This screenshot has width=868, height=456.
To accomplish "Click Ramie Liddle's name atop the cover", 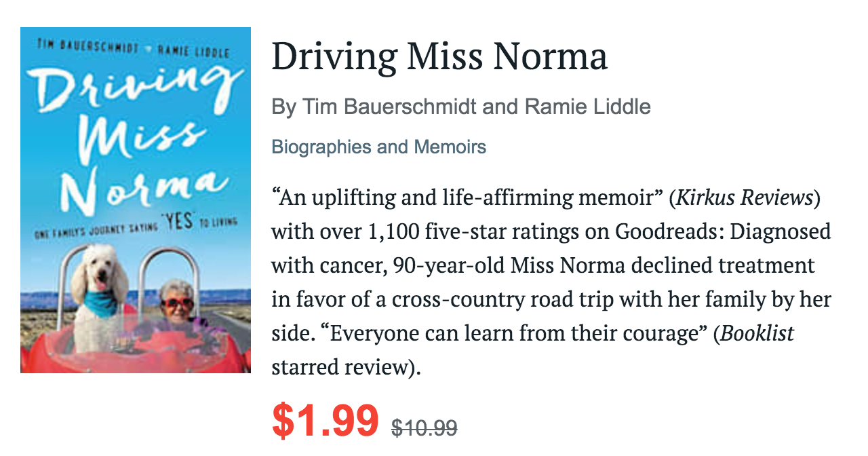I will click(x=193, y=51).
